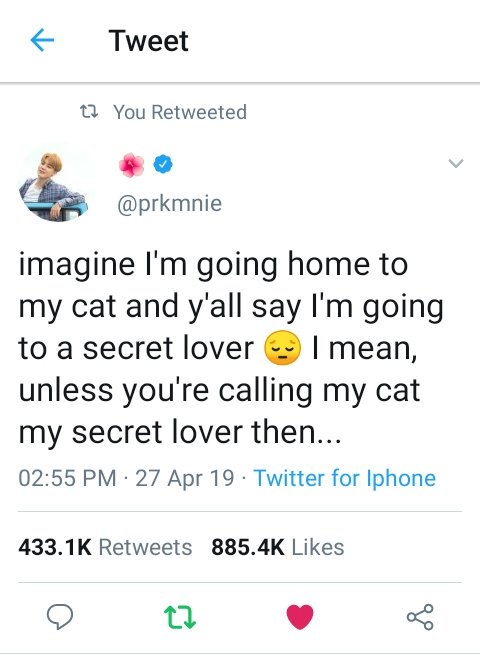The width and height of the screenshot is (480, 656).
Task: Tap the 27 Apr 19 date
Action: [x=185, y=478]
